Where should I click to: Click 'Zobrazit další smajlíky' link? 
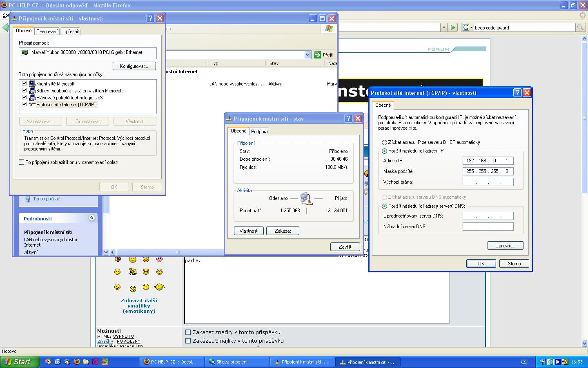(139, 305)
